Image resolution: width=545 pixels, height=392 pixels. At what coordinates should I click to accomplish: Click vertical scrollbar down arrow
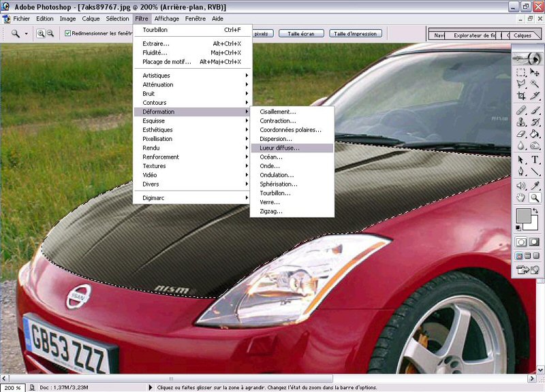pyautogui.click(x=540, y=370)
